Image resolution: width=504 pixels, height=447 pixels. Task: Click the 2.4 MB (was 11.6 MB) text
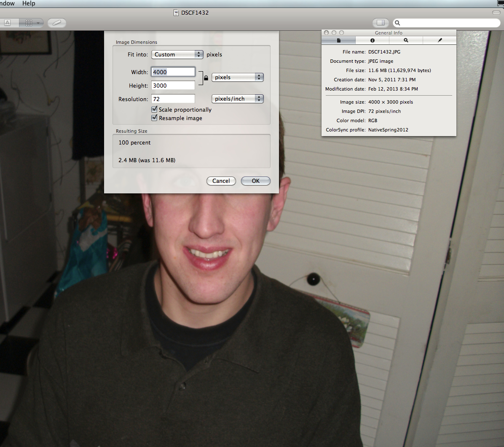pyautogui.click(x=147, y=160)
